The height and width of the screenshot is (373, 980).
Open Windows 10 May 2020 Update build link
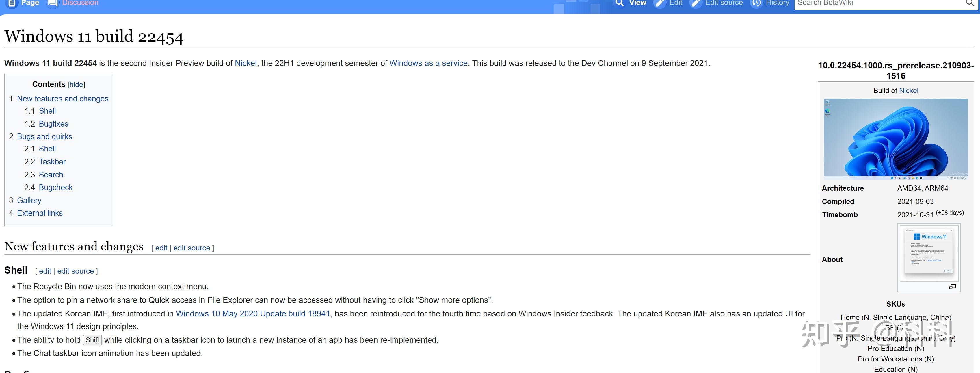(253, 313)
